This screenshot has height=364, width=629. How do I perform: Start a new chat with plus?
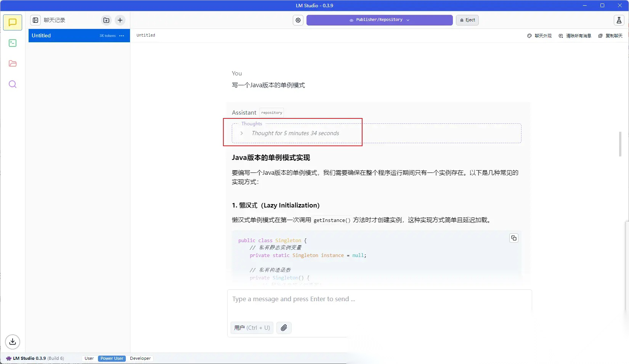(x=120, y=20)
